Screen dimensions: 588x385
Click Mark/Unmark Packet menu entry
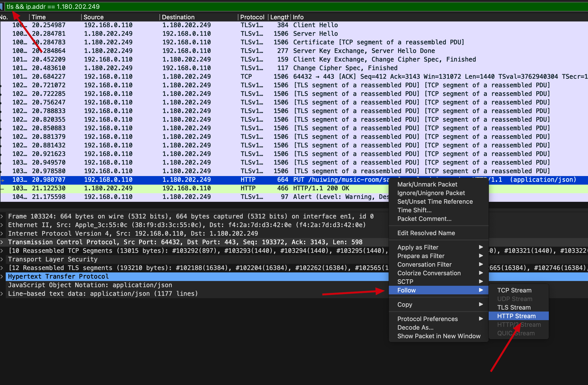427,184
